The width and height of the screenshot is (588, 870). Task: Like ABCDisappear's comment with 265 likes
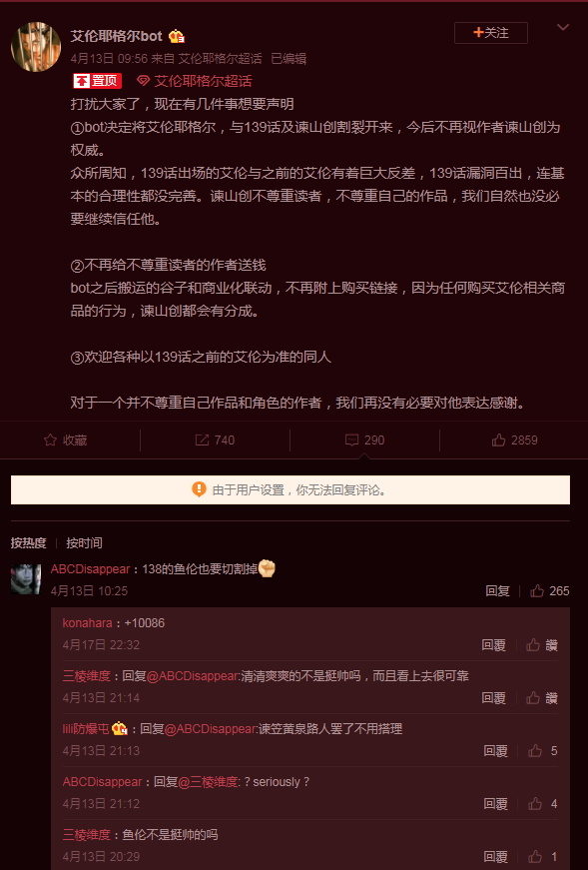(550, 591)
